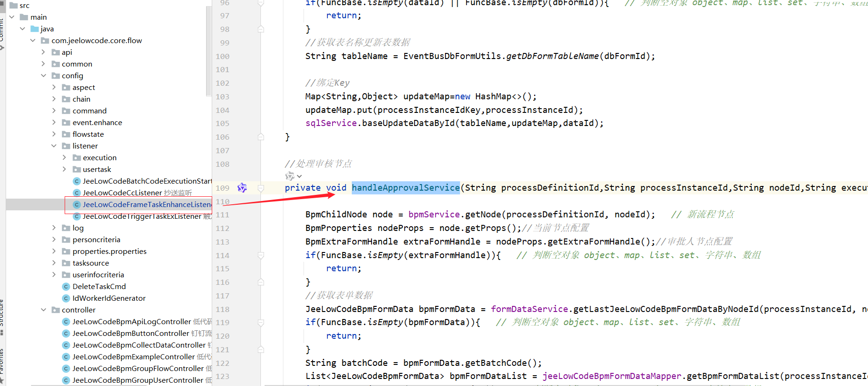The width and height of the screenshot is (868, 386).
Task: Click the project tree vertical scrollbar
Action: pyautogui.click(x=208, y=47)
